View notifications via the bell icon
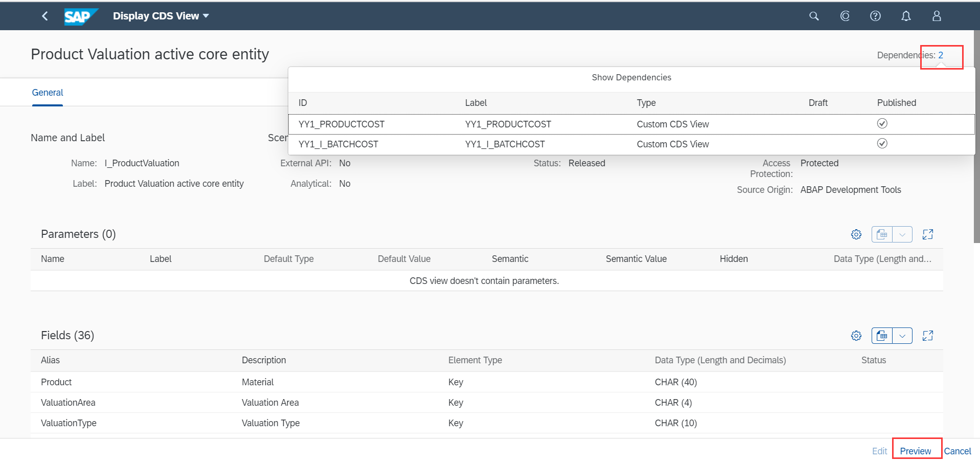This screenshot has height=461, width=980. (905, 16)
